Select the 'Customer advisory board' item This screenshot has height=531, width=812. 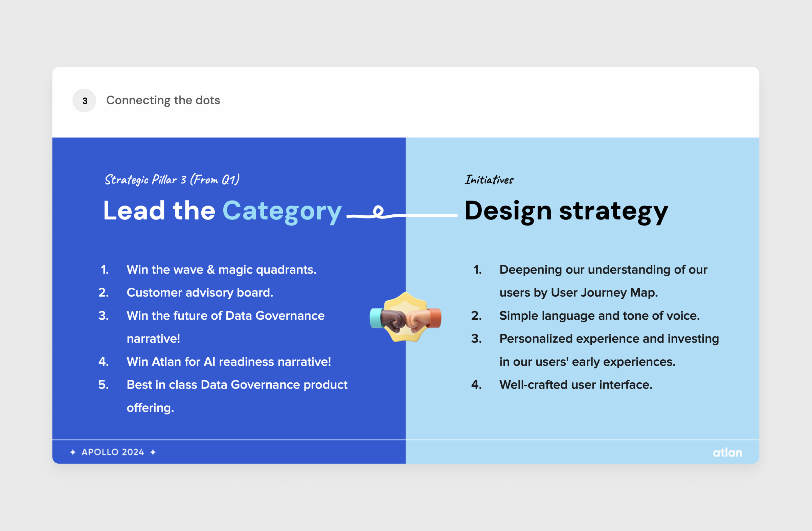pos(200,293)
